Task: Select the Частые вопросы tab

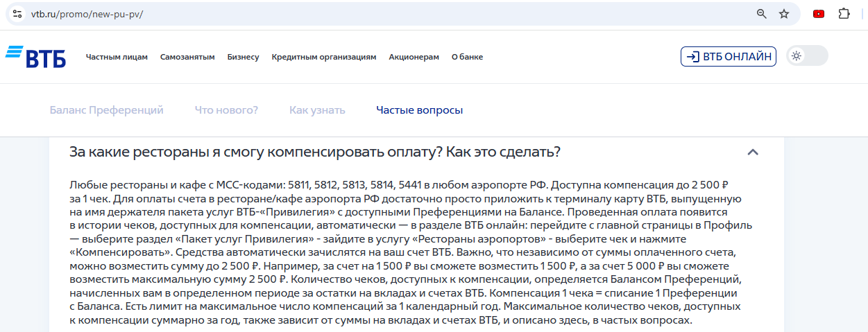Action: (419, 110)
